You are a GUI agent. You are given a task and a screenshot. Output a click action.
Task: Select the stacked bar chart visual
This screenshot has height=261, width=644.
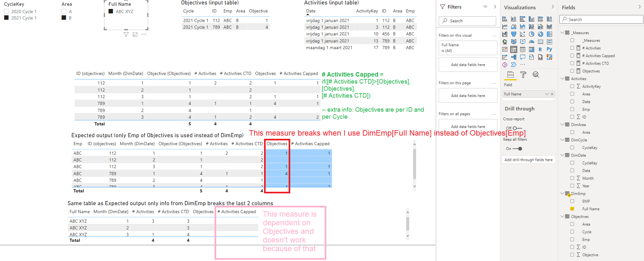pos(505,19)
